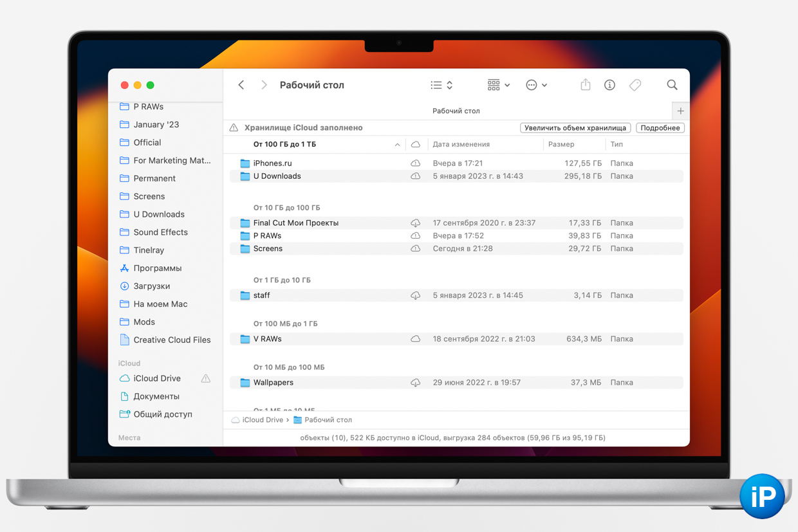
Task: Download staff folder via cloud icon
Action: (415, 296)
